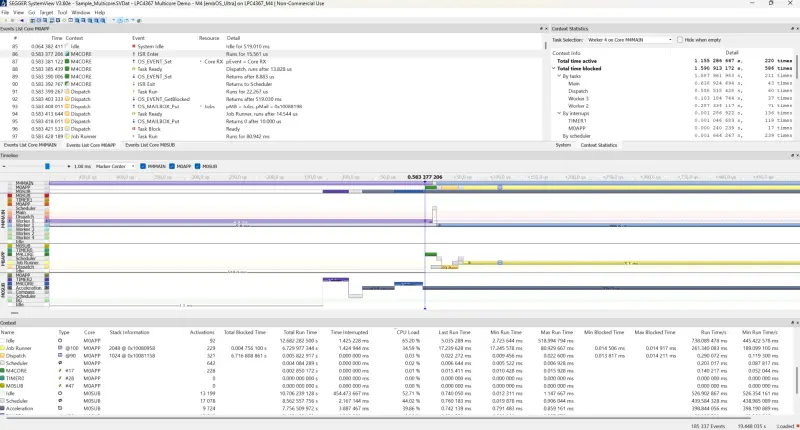The height and width of the screenshot is (430, 800).
Task: Select the Worker 3 statistics row
Action: click(x=672, y=98)
